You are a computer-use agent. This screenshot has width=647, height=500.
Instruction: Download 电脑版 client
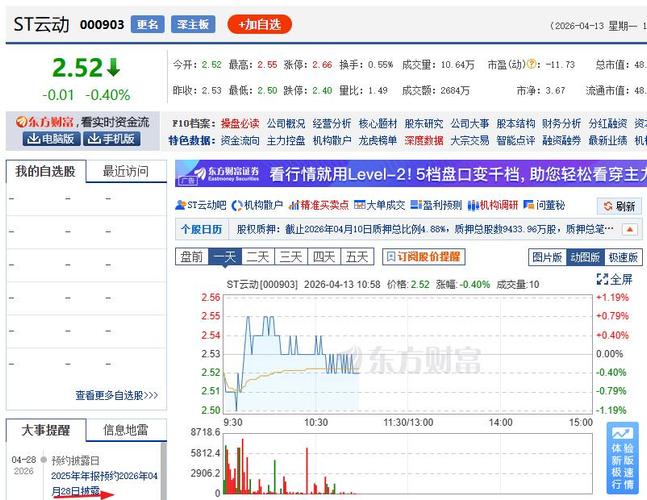[51, 139]
